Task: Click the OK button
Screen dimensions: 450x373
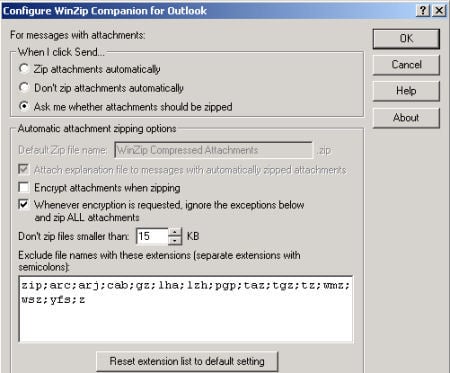Action: [x=406, y=39]
